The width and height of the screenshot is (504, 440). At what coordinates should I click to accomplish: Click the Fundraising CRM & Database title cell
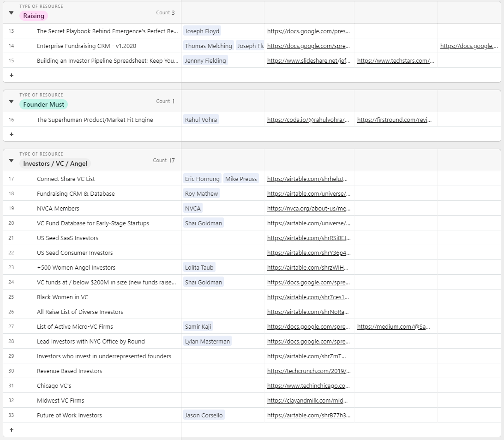[x=76, y=193]
